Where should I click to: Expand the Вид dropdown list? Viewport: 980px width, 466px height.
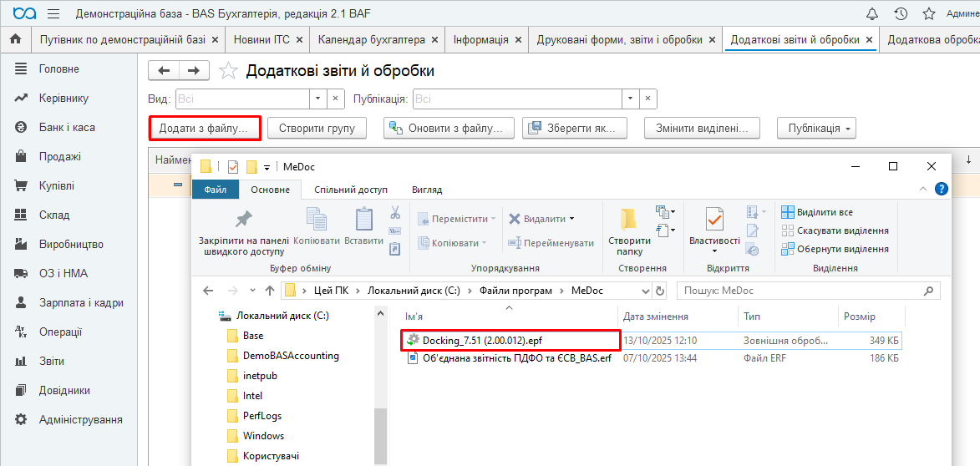pos(317,99)
